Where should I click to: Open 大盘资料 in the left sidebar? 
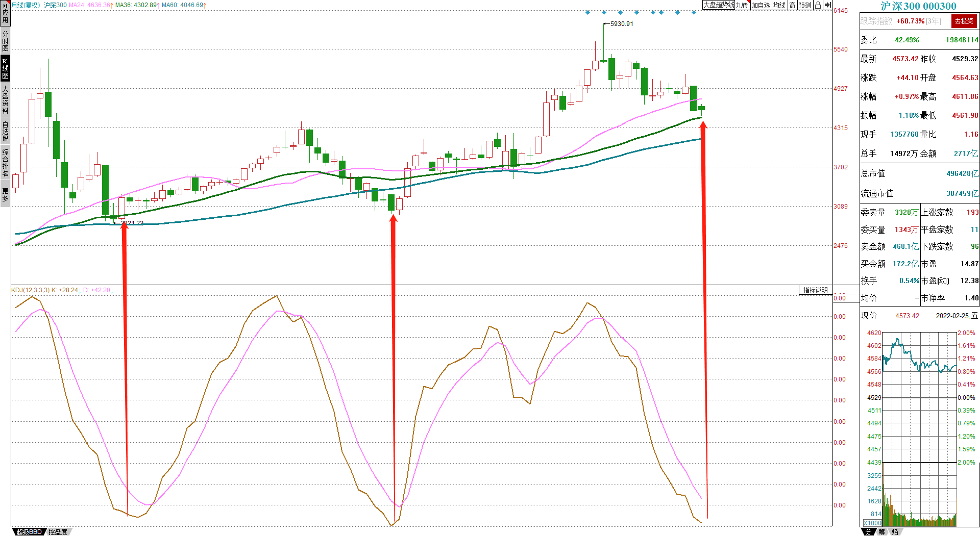click(x=5, y=99)
